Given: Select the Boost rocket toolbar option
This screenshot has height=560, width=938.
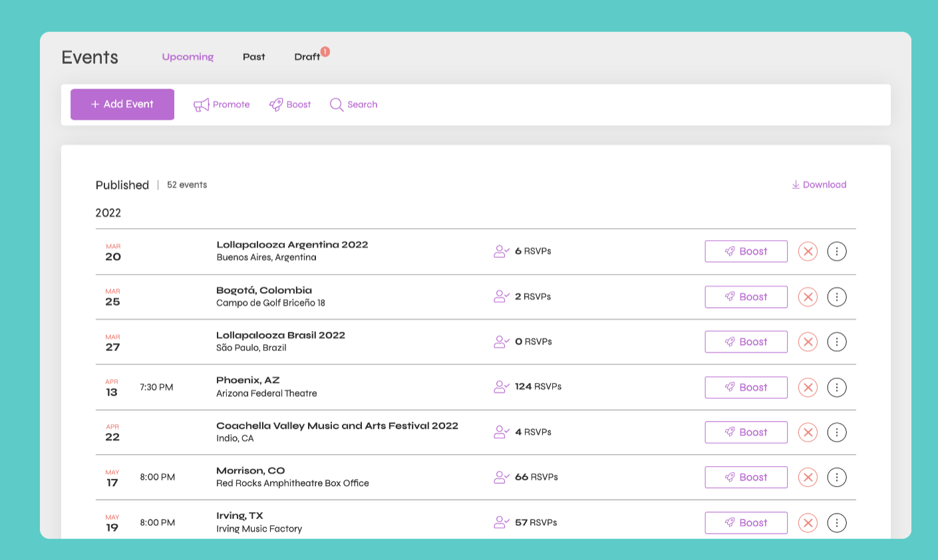Looking at the screenshot, I should 290,104.
